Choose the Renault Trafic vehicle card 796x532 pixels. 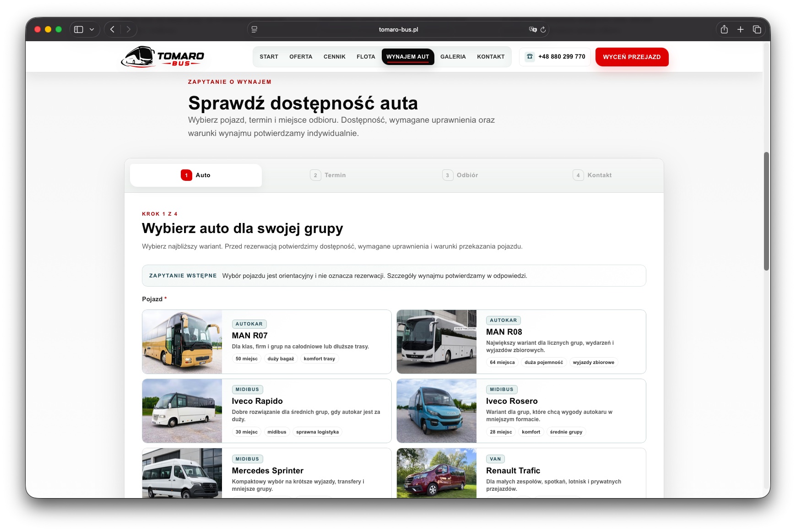click(x=521, y=473)
